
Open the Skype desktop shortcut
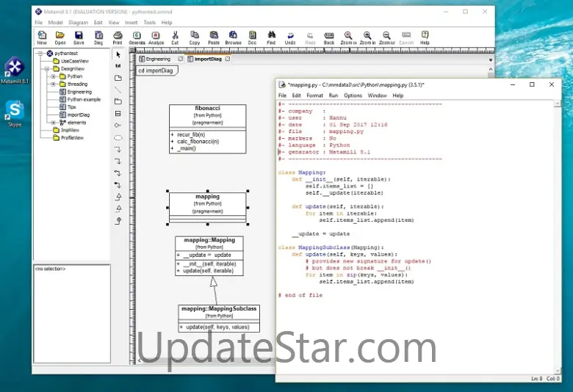(15, 114)
